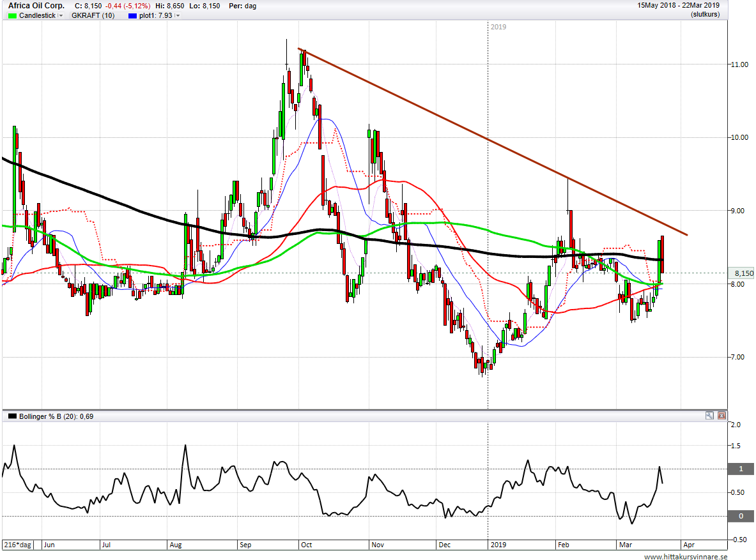Click the 15May 2018 - 22Mar 2019 date range
The height and width of the screenshot is (560, 756).
pyautogui.click(x=679, y=5)
